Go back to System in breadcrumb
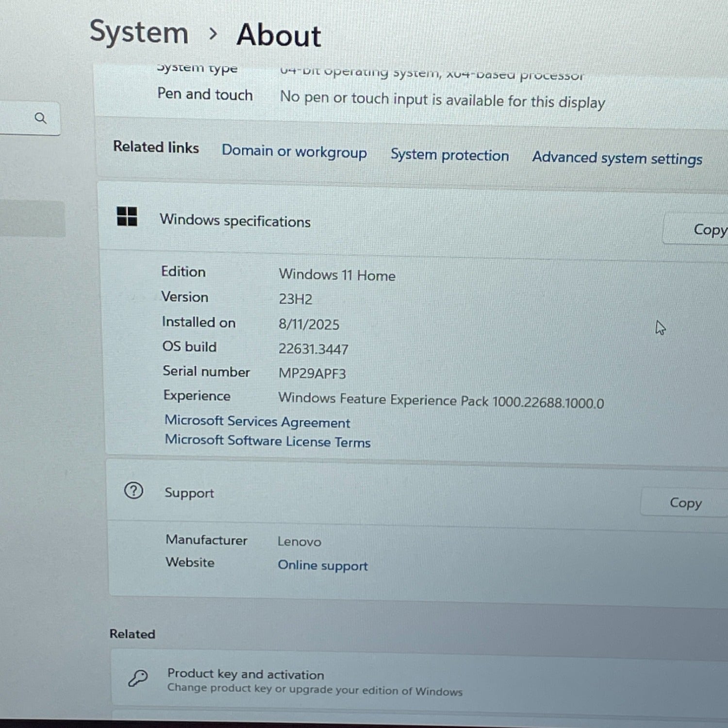Image resolution: width=728 pixels, height=728 pixels. click(139, 32)
